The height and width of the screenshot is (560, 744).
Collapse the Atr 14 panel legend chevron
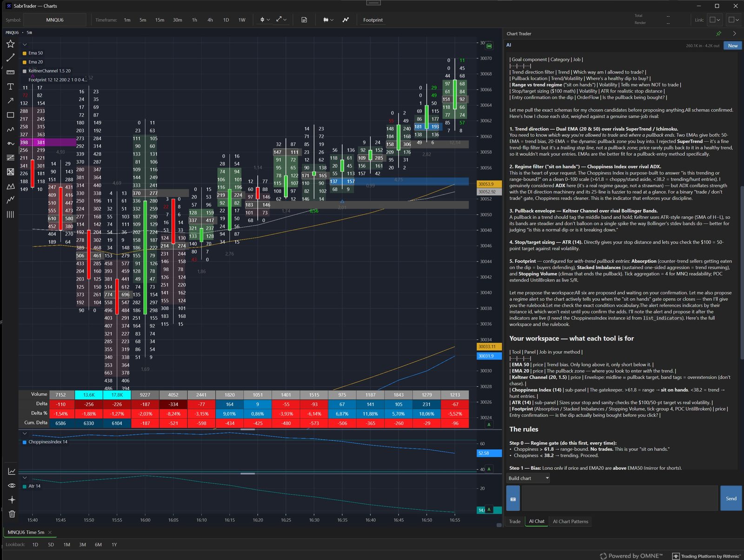coord(25,478)
